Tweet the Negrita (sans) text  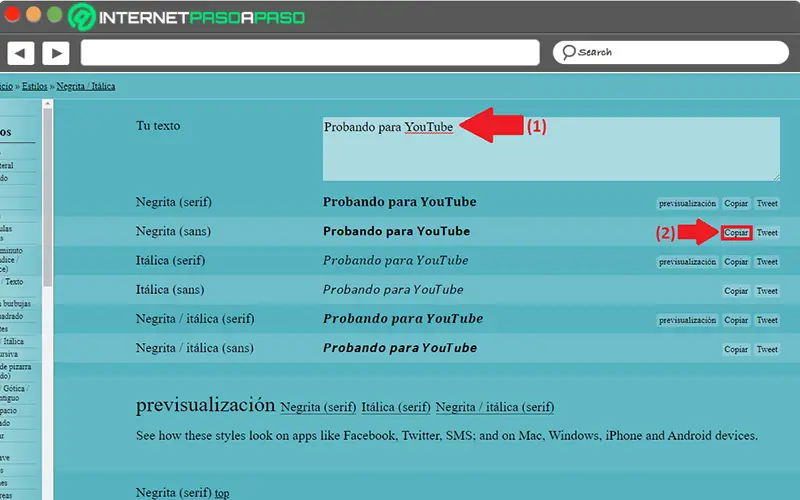point(767,233)
